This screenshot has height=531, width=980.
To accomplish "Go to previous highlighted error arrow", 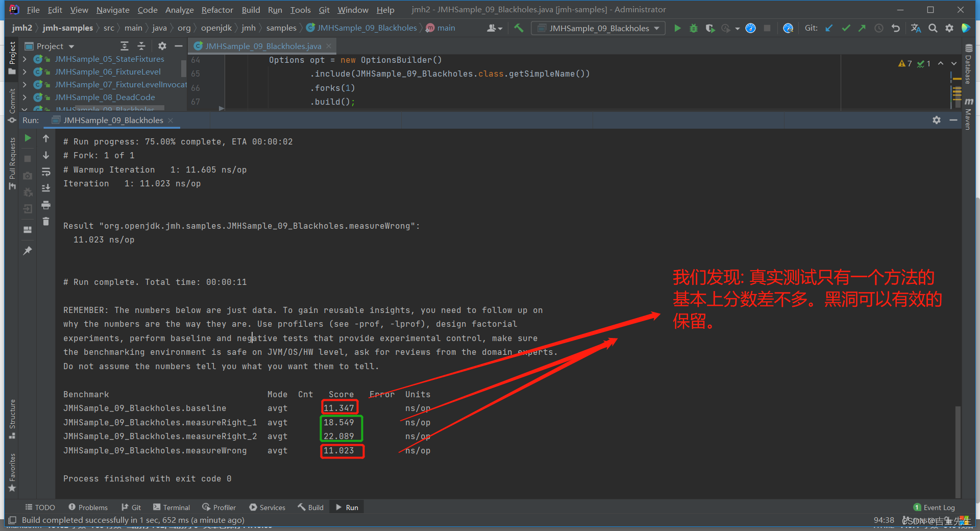I will (941, 63).
